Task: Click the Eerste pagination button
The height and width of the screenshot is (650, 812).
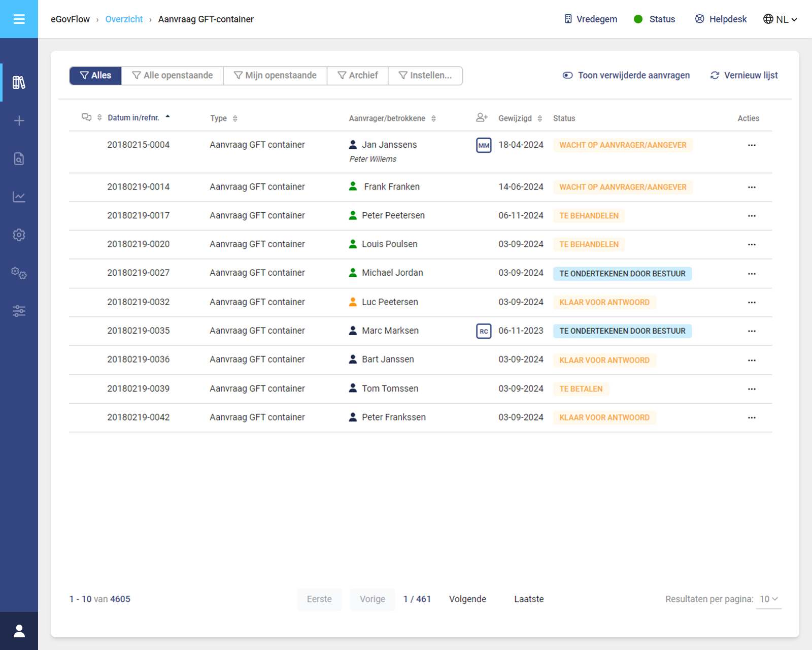Action: 319,599
